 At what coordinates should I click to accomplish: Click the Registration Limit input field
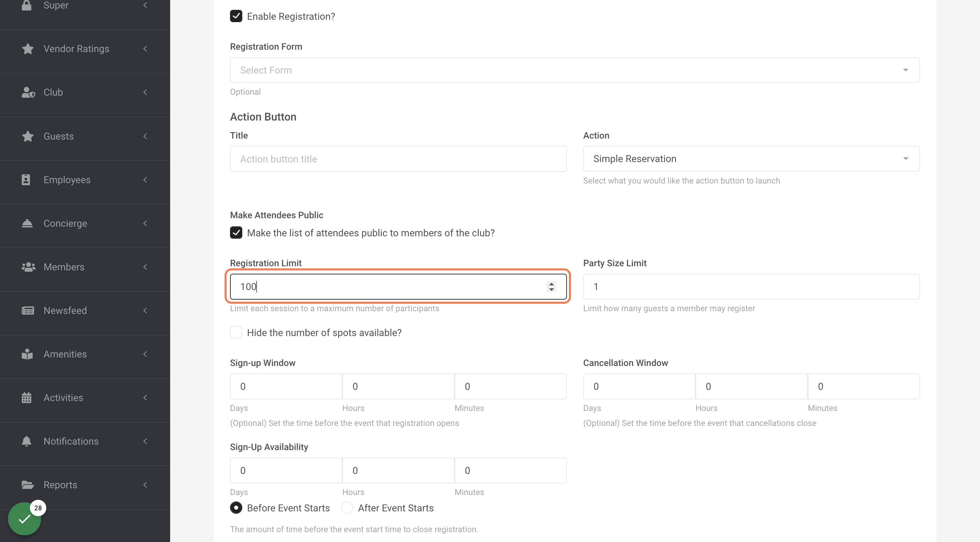398,287
